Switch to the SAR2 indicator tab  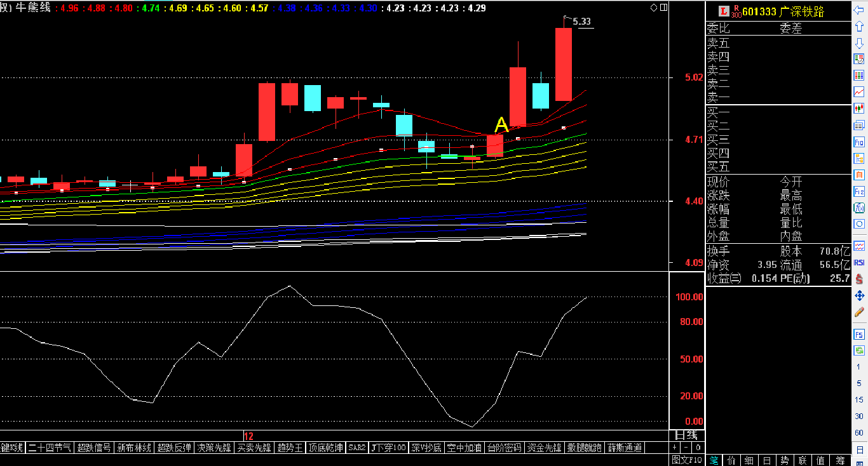pos(357,448)
